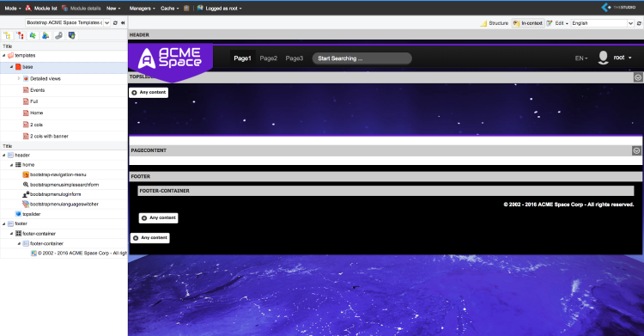This screenshot has width=644, height=336.
Task: Select the blue shield tab icon
Action: click(71, 36)
